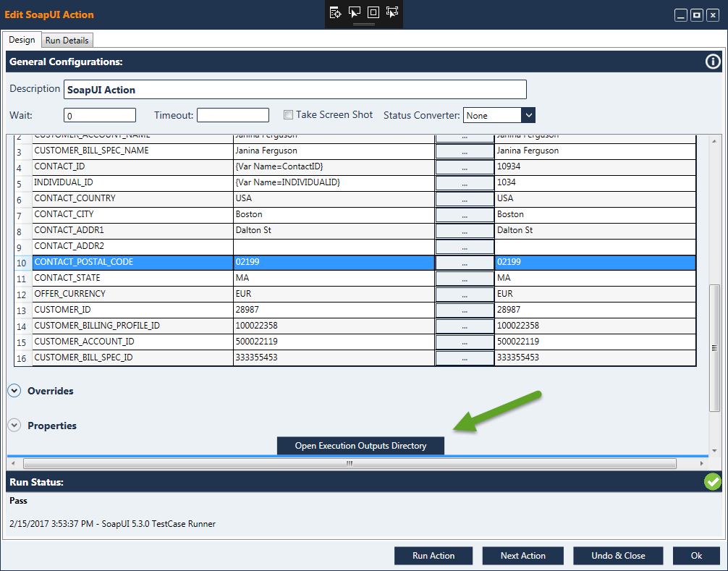The width and height of the screenshot is (728, 571).
Task: Minimize the Edit SoapUI Action window
Action: (x=681, y=15)
